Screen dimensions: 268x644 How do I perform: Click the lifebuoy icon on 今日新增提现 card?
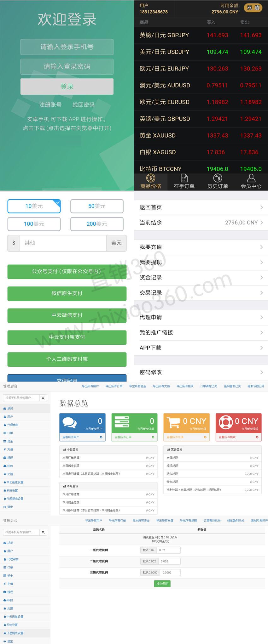coord(225,422)
